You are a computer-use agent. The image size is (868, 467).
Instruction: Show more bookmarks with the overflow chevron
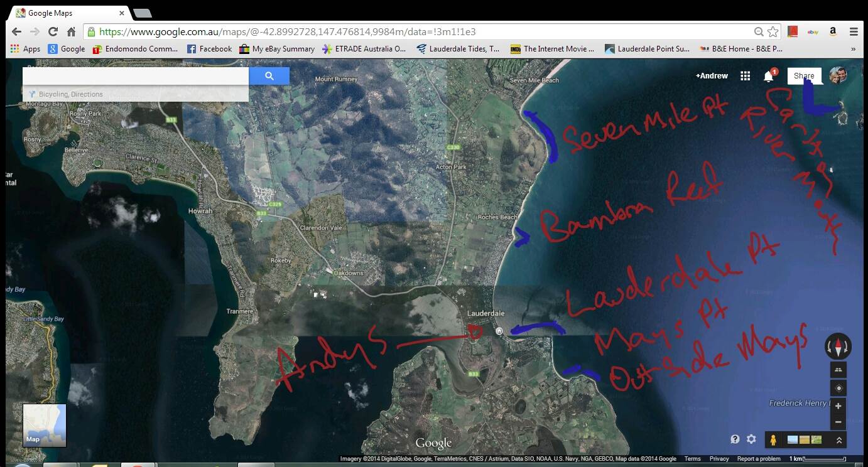pyautogui.click(x=853, y=49)
